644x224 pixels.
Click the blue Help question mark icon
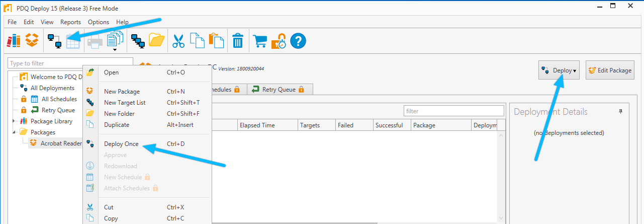click(298, 41)
